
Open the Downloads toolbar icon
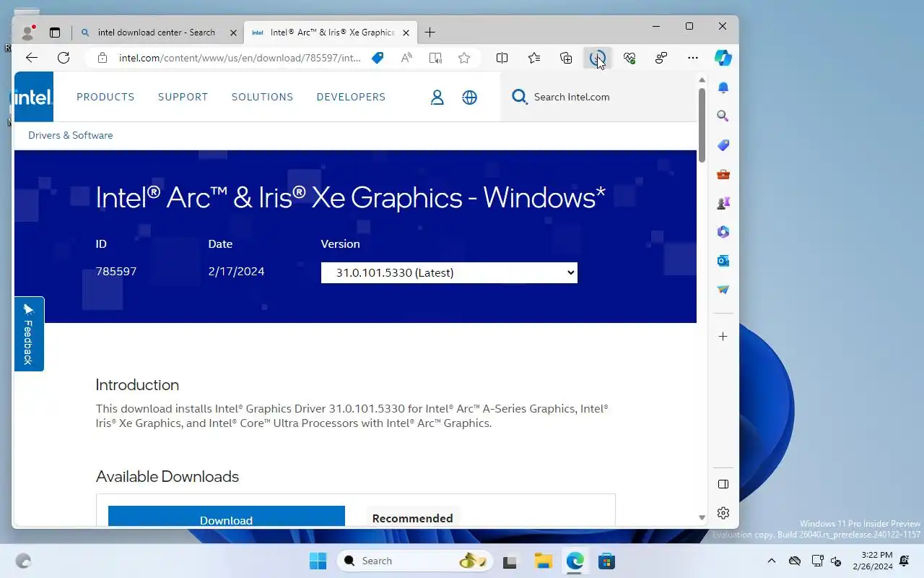click(x=598, y=58)
